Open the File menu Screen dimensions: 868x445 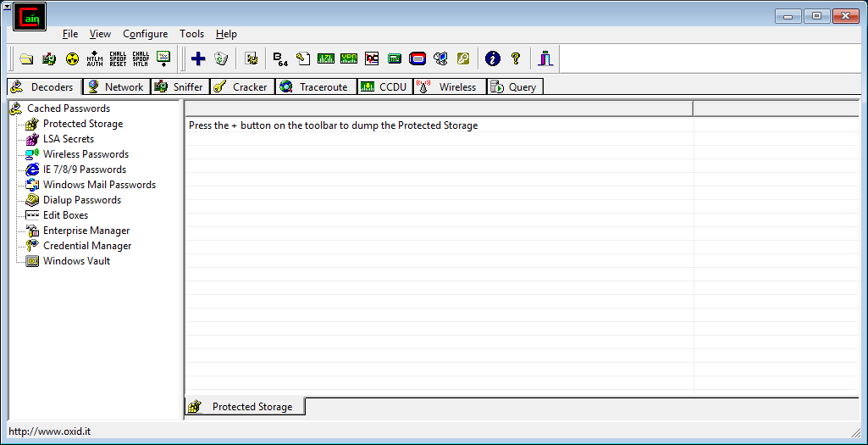point(70,34)
